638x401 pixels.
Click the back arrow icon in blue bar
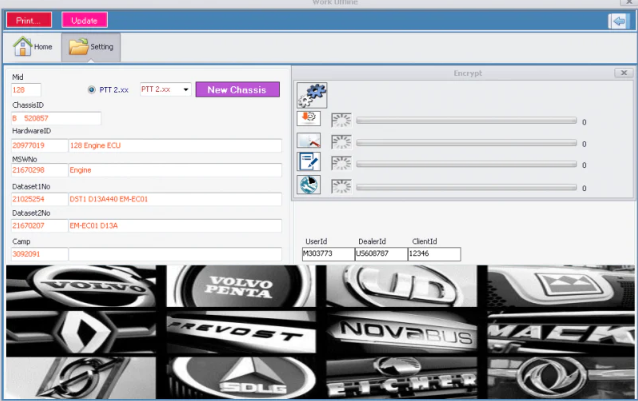619,21
